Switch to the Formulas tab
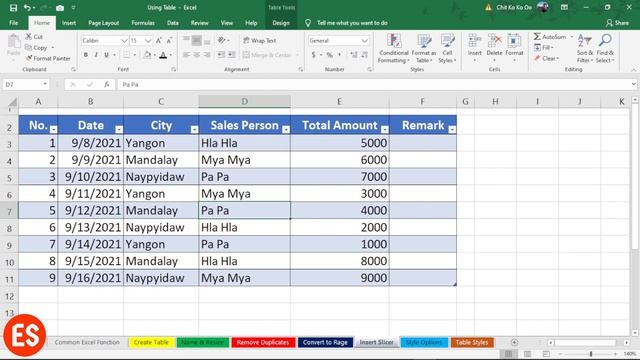This screenshot has width=640, height=360. [143, 23]
